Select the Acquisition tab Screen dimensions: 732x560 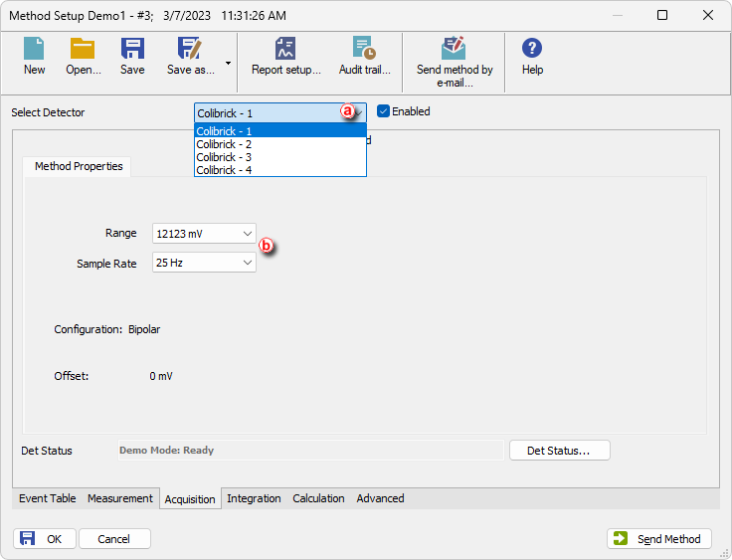point(190,499)
